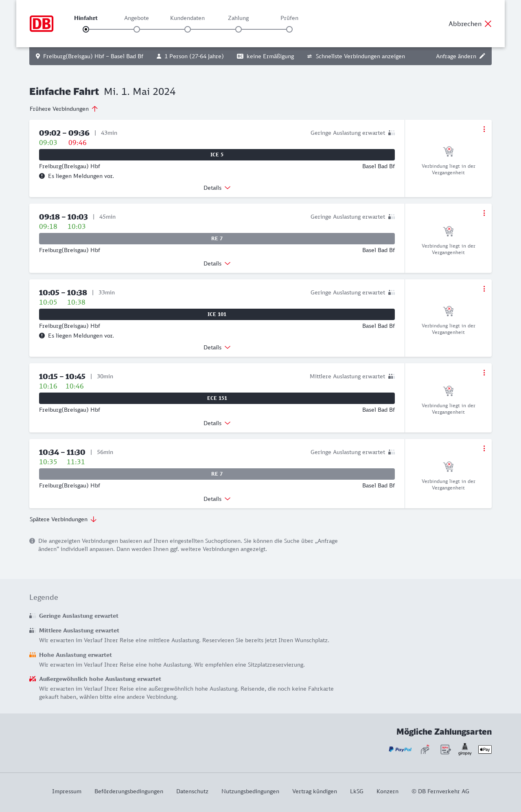Click the giropay payment icon
The image size is (521, 812).
(x=465, y=749)
